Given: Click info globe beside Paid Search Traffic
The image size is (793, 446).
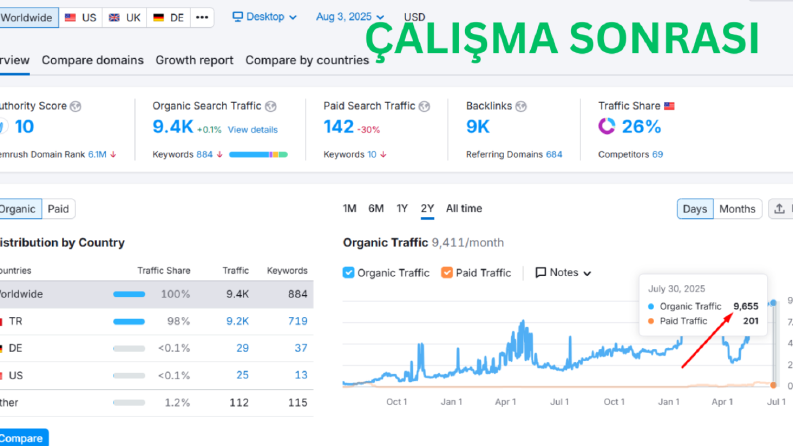Looking at the screenshot, I should (424, 106).
